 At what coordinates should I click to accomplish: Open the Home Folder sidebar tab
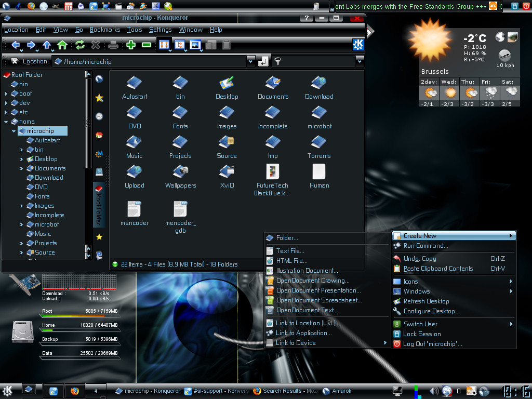coord(99,135)
